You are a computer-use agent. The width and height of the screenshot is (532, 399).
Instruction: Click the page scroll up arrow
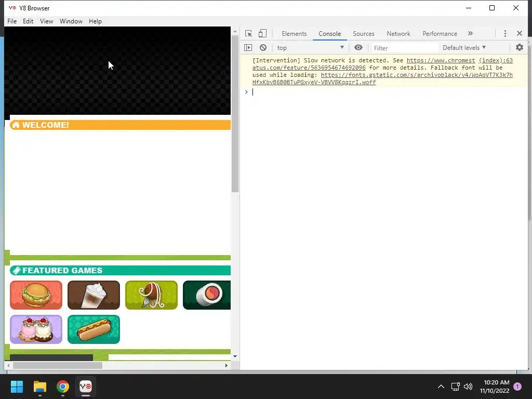pyautogui.click(x=235, y=31)
